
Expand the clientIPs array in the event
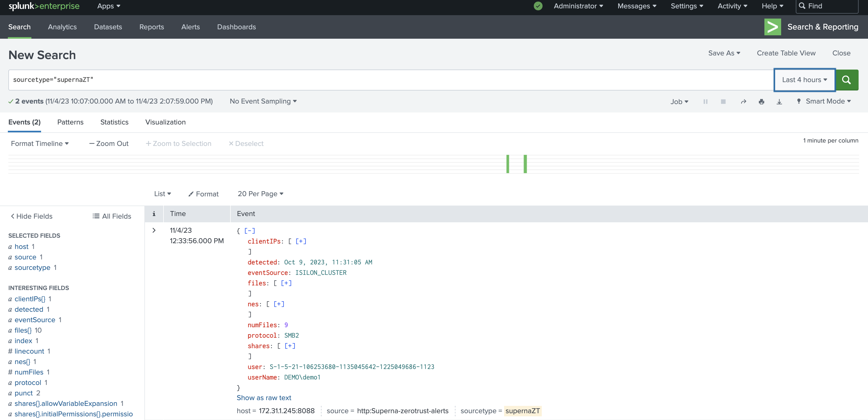300,241
